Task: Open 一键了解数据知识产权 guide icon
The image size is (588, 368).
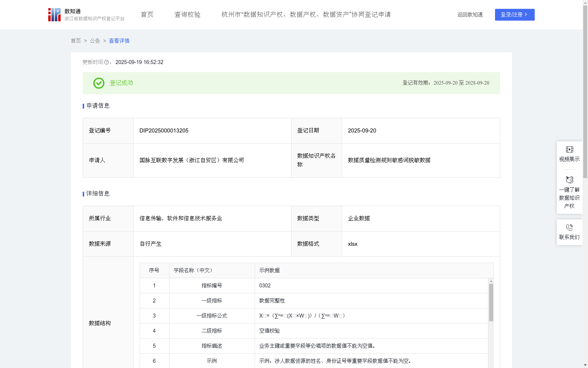Action: click(x=569, y=180)
